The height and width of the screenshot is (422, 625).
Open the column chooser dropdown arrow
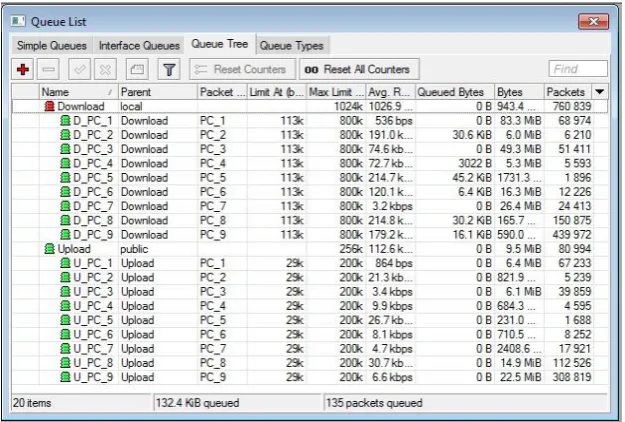pyautogui.click(x=600, y=92)
